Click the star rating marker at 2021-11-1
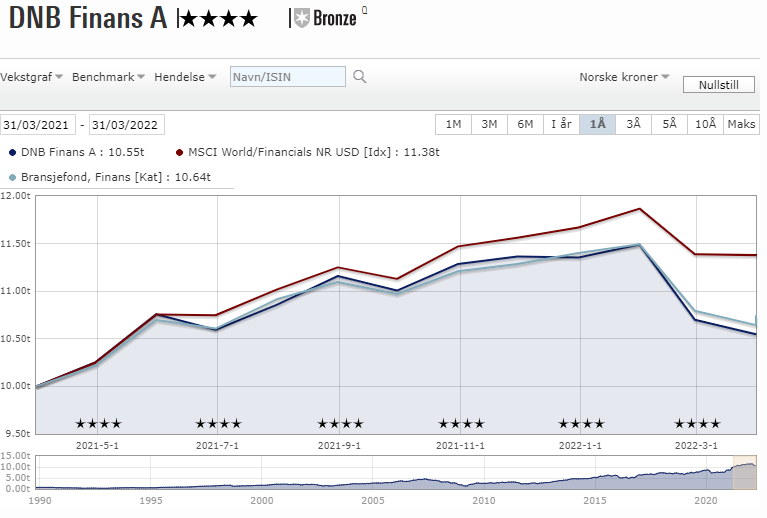 (x=461, y=424)
